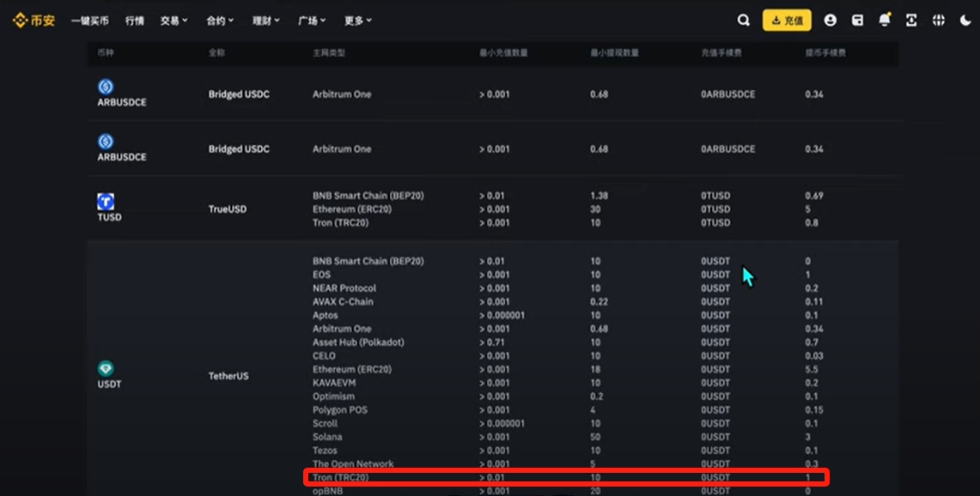Expand the 理财 dropdown menu
Viewport: 980px width, 496px height.
[265, 21]
